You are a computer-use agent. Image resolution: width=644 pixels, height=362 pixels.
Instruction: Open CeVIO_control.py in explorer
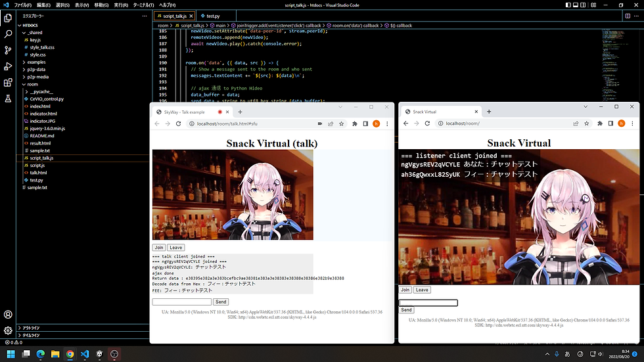[47, 99]
